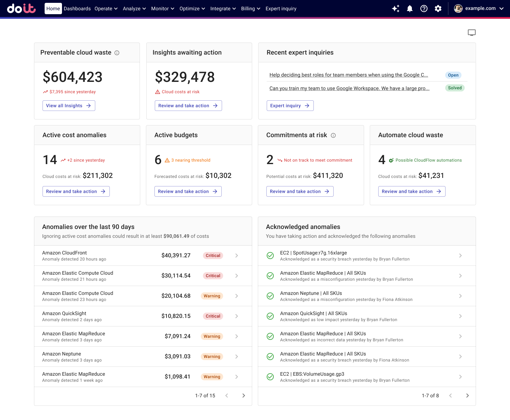Click '3 nearing threshold' text
Viewport: 510px width, 420px height.
coord(191,160)
